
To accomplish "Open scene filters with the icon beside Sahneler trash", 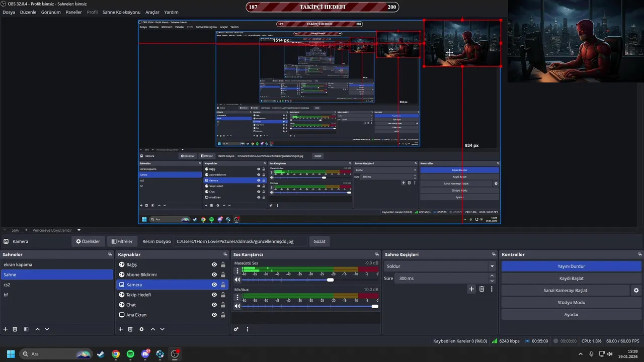I will point(26,329).
